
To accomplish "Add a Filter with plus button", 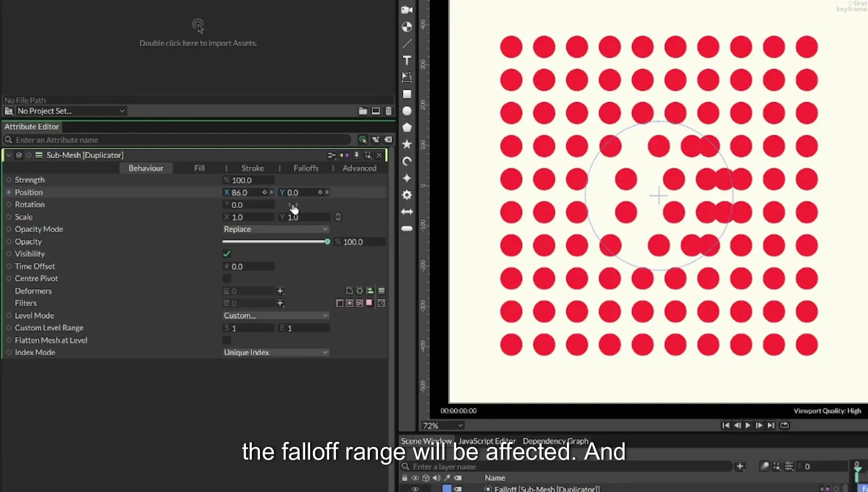I will 280,303.
